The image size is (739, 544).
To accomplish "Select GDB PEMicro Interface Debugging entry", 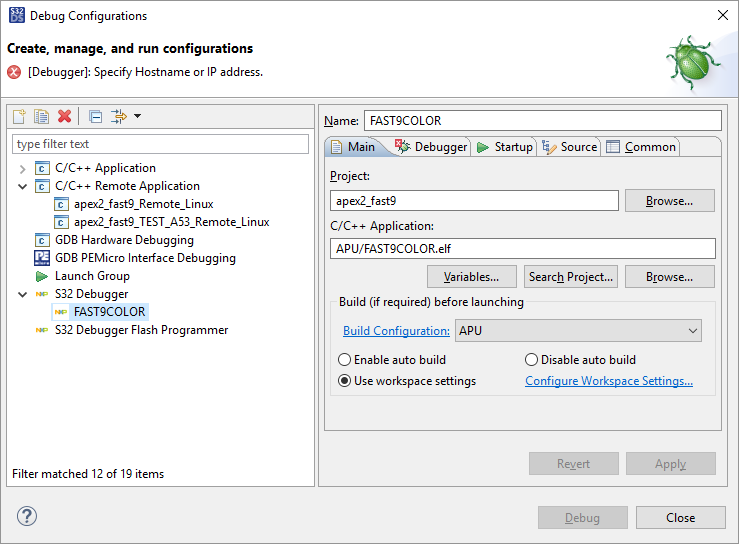I will click(x=145, y=258).
